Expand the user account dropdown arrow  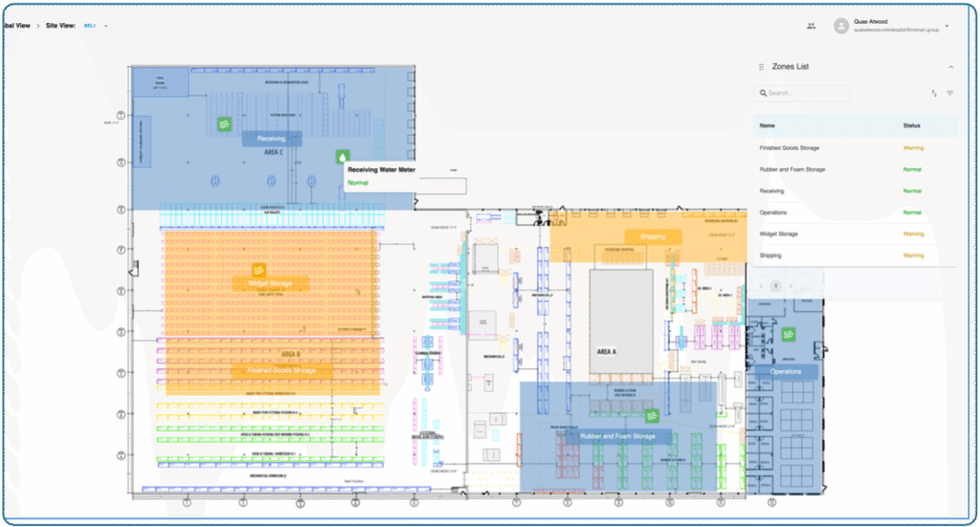947,26
